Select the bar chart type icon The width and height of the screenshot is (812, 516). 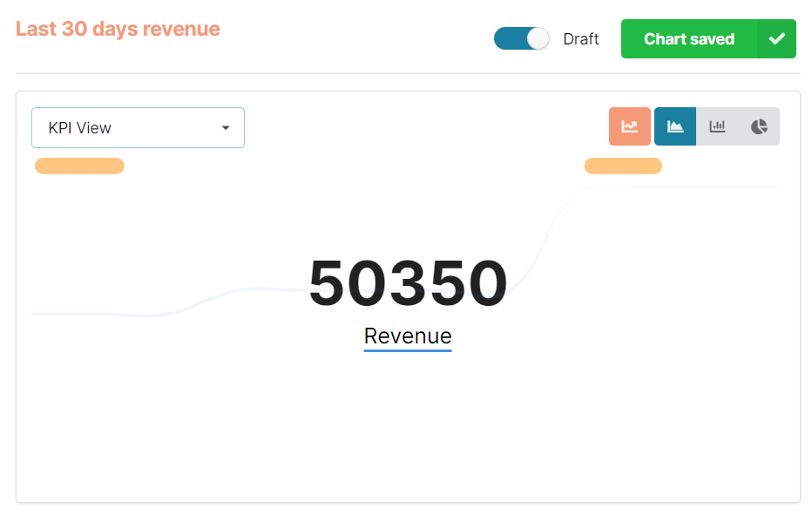coord(717,126)
